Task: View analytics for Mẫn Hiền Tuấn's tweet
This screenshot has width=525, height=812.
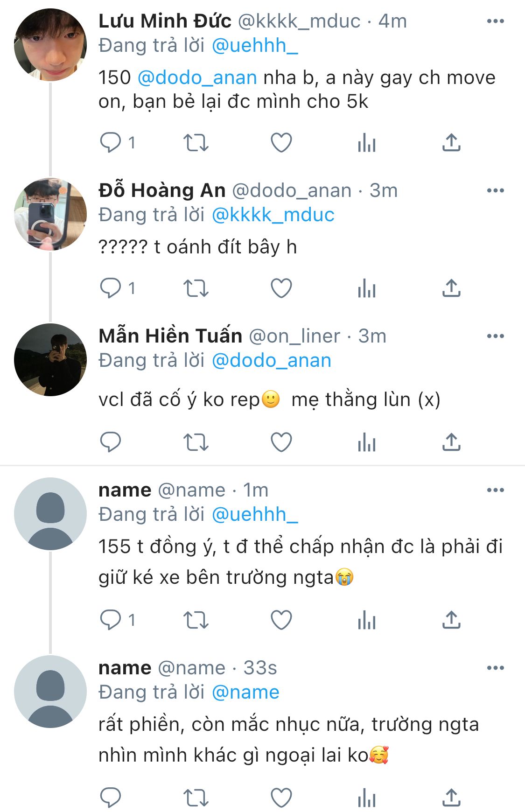Action: 367,442
